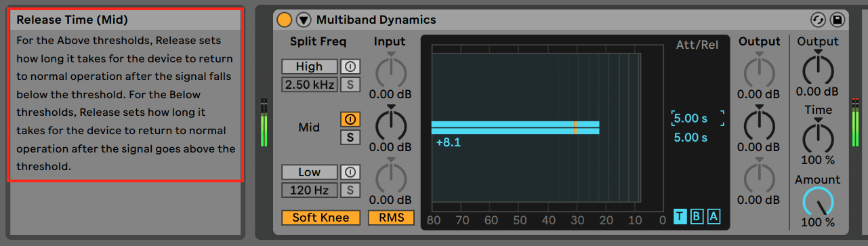The height and width of the screenshot is (246, 868).
Task: Toggle the Low band activator icon
Action: tap(350, 172)
